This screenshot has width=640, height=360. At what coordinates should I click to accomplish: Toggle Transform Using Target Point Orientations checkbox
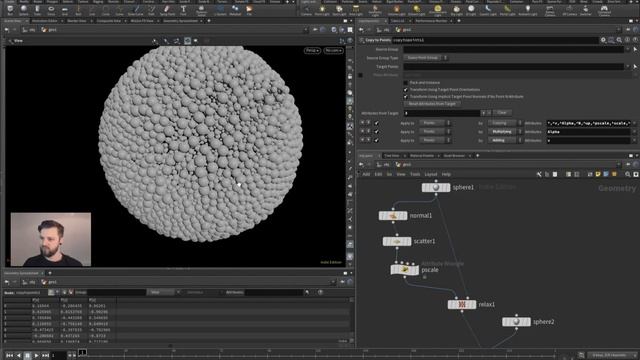coord(406,89)
